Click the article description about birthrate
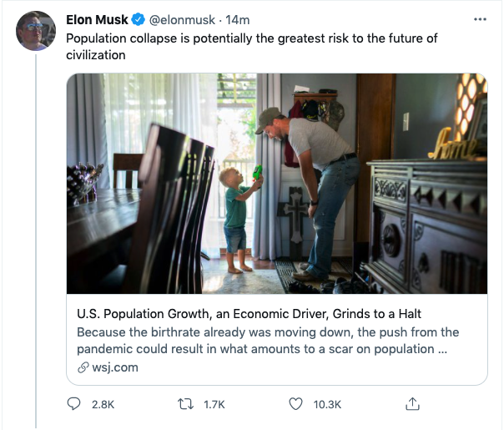 pos(268,341)
